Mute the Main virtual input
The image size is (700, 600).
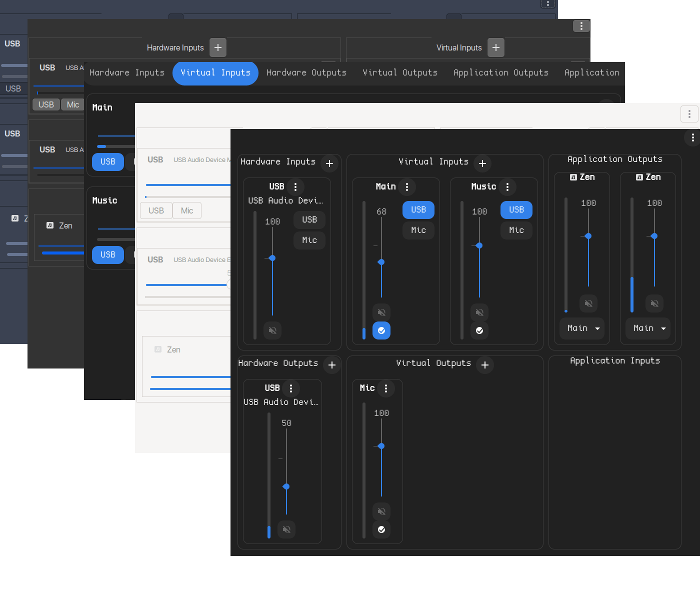tap(381, 312)
